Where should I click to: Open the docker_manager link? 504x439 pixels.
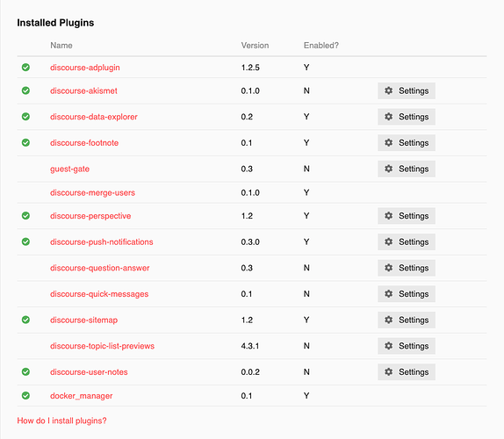tap(82, 396)
